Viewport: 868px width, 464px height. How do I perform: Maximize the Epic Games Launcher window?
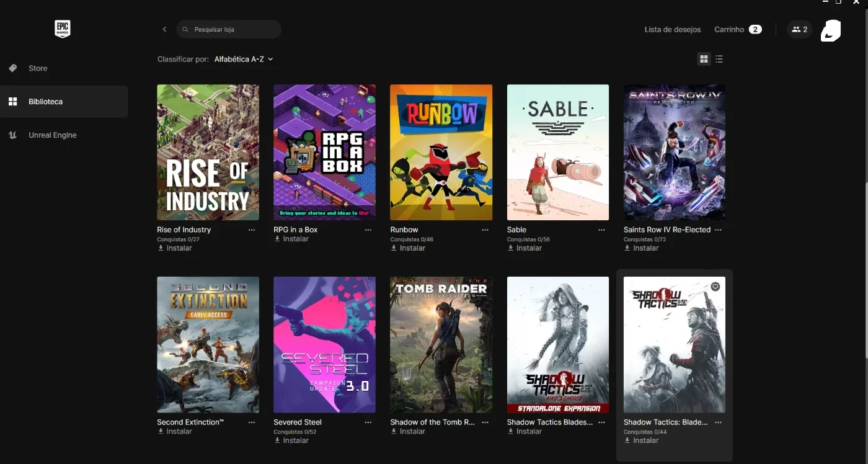(839, 2)
